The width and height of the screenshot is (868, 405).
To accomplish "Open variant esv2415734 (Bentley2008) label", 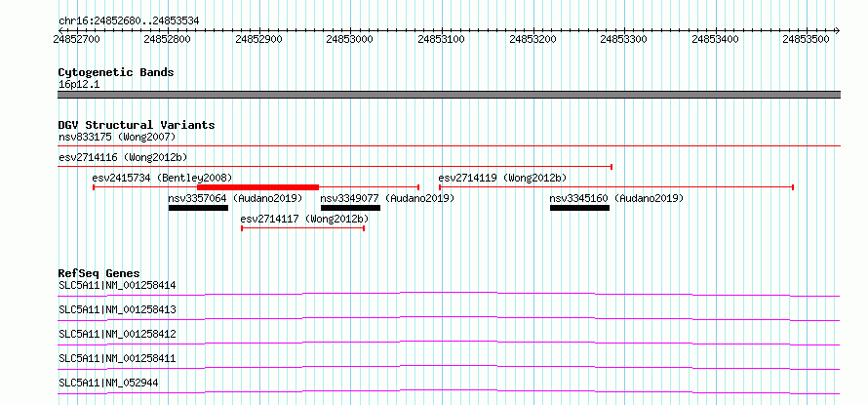I will [x=162, y=178].
